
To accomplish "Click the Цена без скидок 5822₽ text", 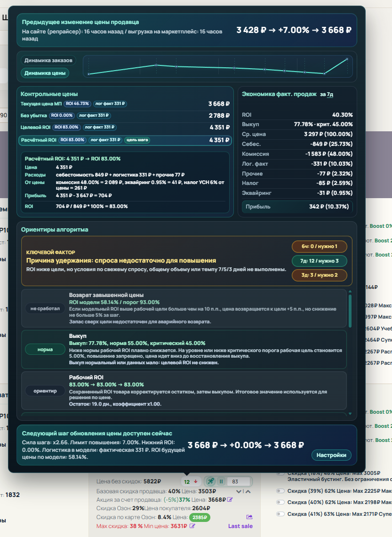I will (x=129, y=481).
